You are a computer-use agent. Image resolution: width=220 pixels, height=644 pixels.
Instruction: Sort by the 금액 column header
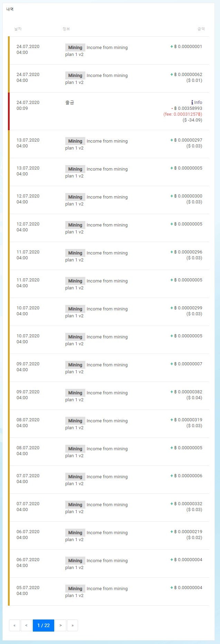tap(200, 29)
